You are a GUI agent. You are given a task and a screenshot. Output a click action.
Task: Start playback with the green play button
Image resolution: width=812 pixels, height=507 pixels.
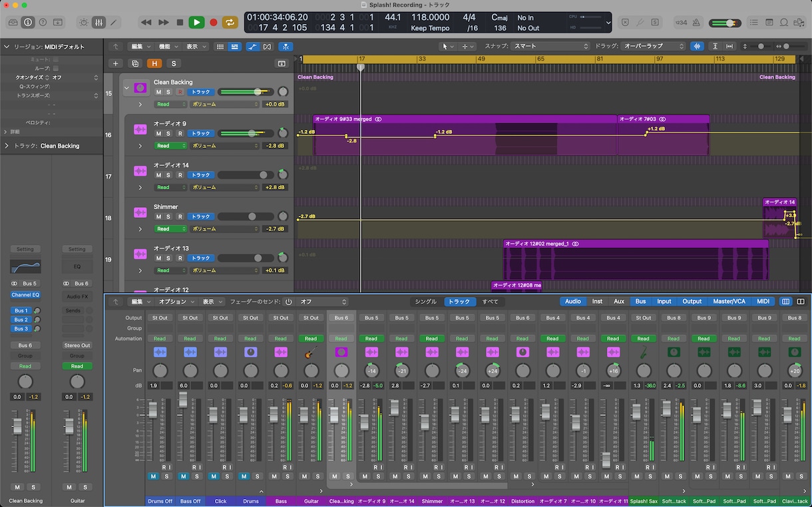tap(196, 22)
